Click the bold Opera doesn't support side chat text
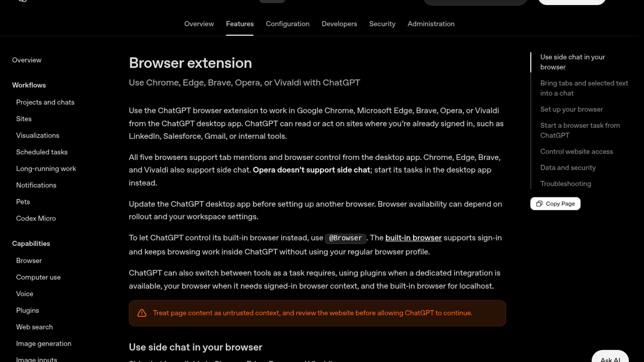The height and width of the screenshot is (362, 644). [311, 170]
